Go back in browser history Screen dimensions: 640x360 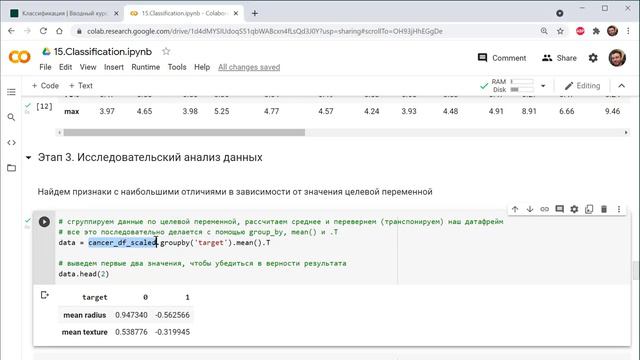point(11,31)
